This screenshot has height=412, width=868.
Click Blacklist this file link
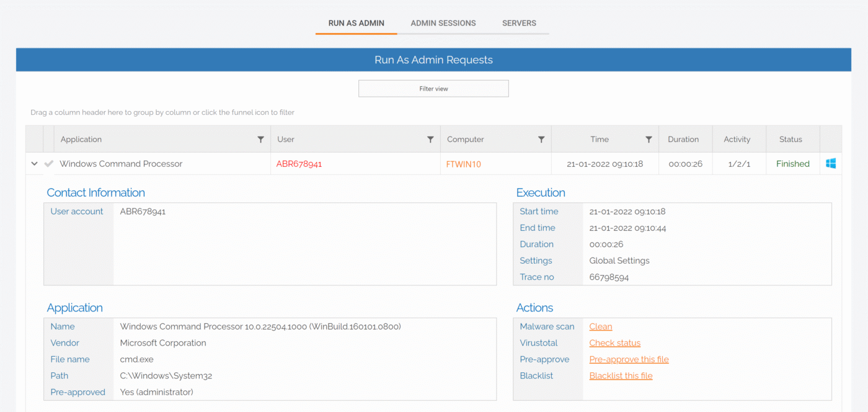click(x=621, y=376)
